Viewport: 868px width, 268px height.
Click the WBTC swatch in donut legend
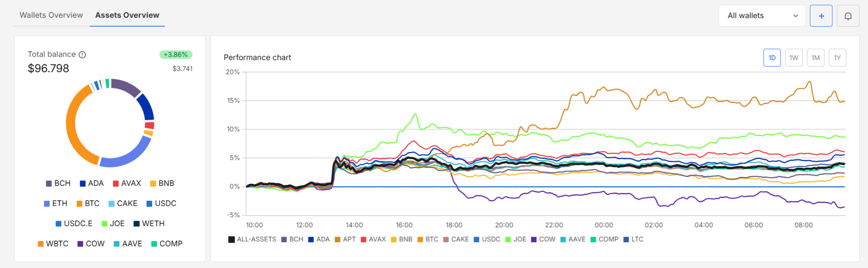(41, 244)
